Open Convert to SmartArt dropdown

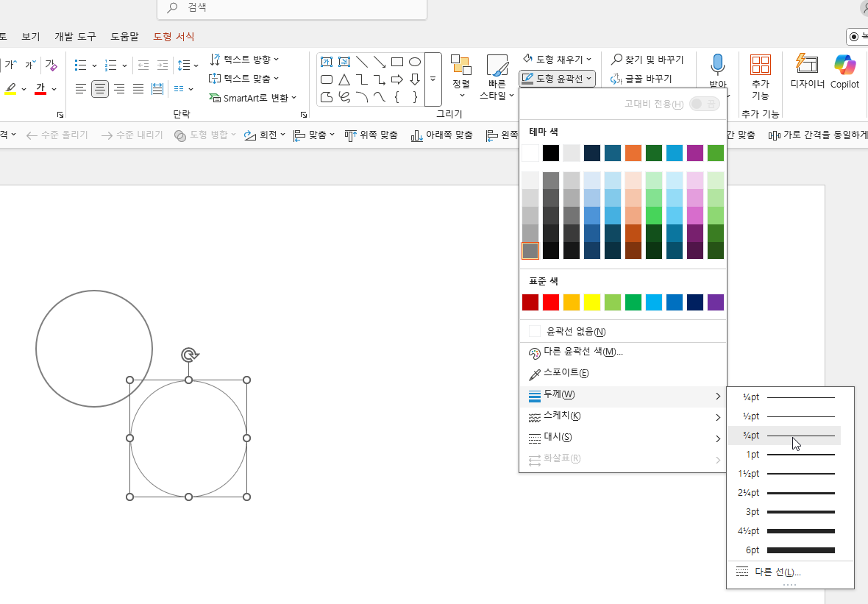pos(253,98)
